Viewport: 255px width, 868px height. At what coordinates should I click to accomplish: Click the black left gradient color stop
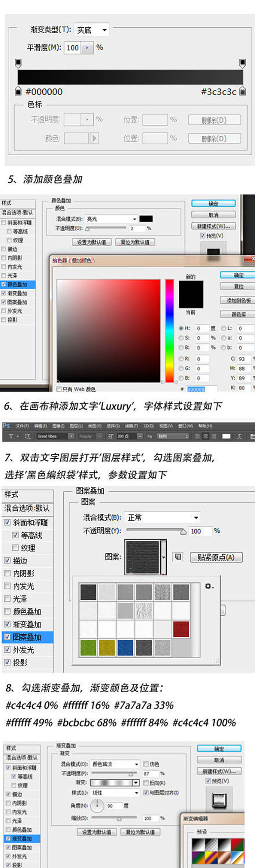tap(18, 91)
